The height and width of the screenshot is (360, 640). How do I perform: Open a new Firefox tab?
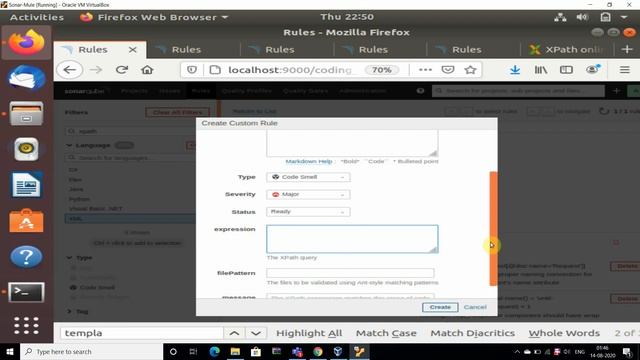point(627,49)
